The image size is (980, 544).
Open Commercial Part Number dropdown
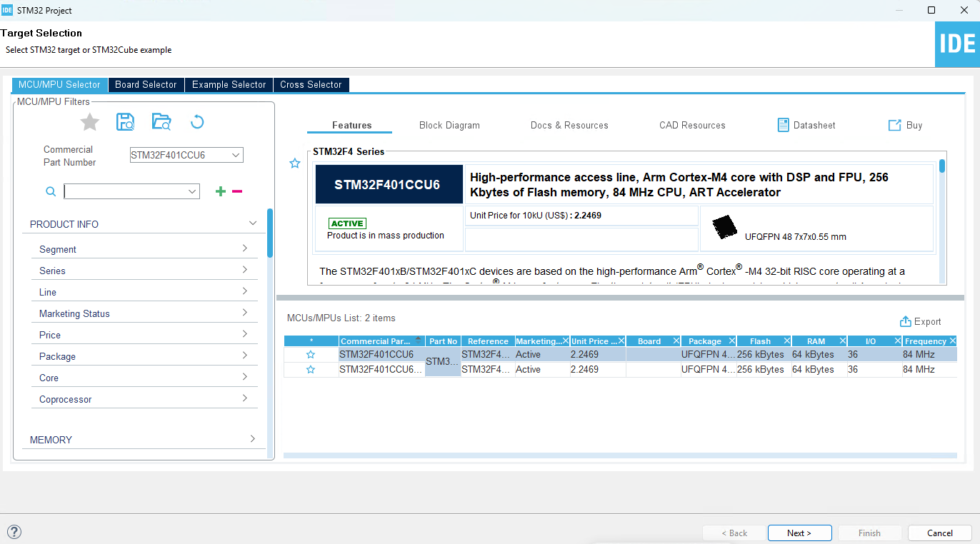[236, 155]
